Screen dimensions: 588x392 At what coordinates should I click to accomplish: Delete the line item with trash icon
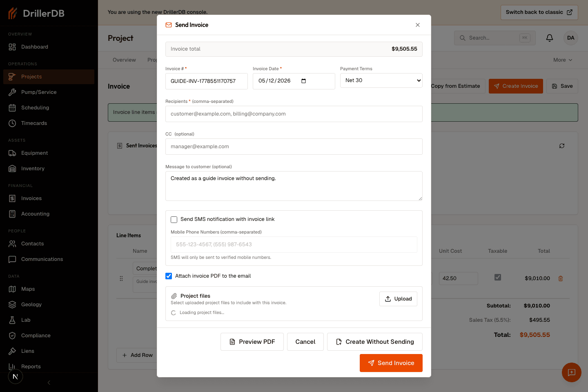point(561,278)
